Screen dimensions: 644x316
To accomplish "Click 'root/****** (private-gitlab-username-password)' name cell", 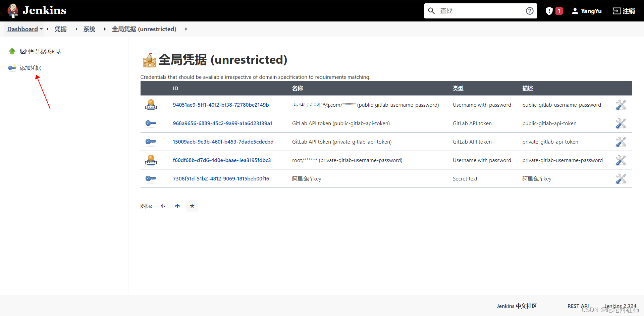I will tap(347, 160).
